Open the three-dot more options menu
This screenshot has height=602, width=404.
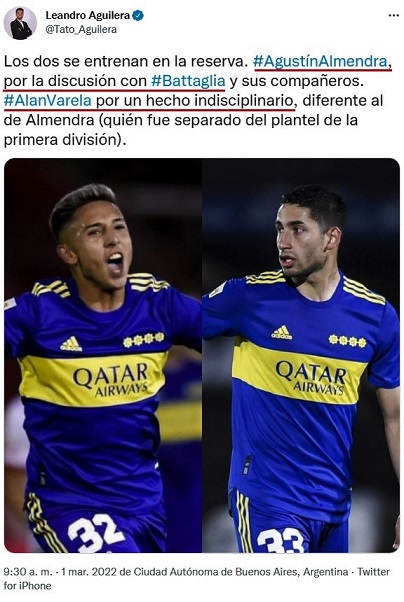point(394,15)
